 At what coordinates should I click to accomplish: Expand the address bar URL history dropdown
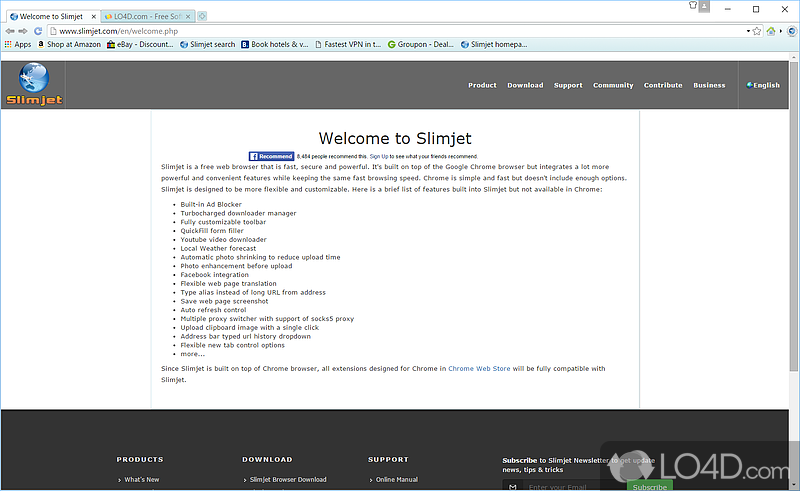747,31
